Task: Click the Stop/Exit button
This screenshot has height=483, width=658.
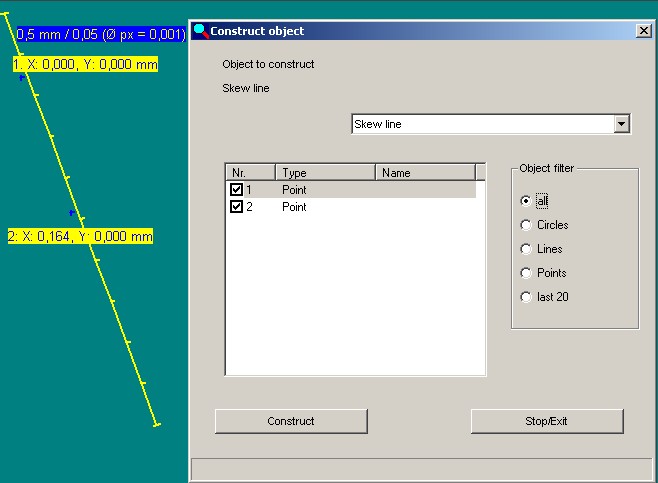Action: point(547,421)
